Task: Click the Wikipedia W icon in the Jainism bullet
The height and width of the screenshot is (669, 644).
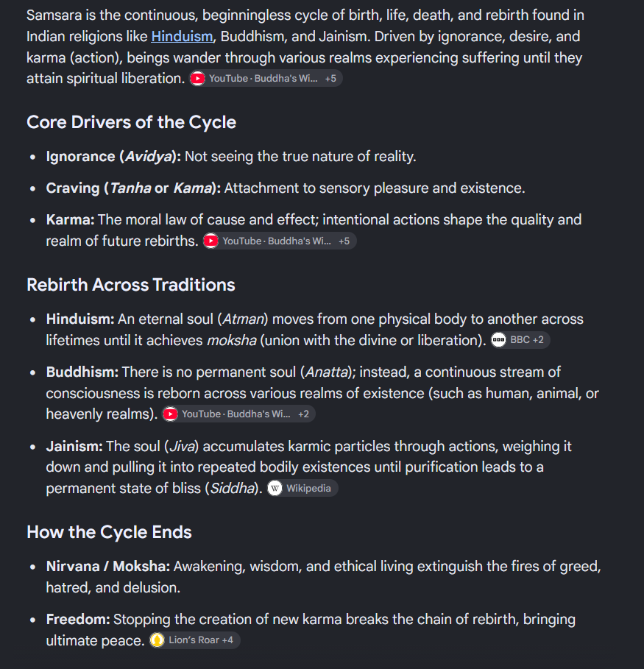Action: [x=275, y=488]
